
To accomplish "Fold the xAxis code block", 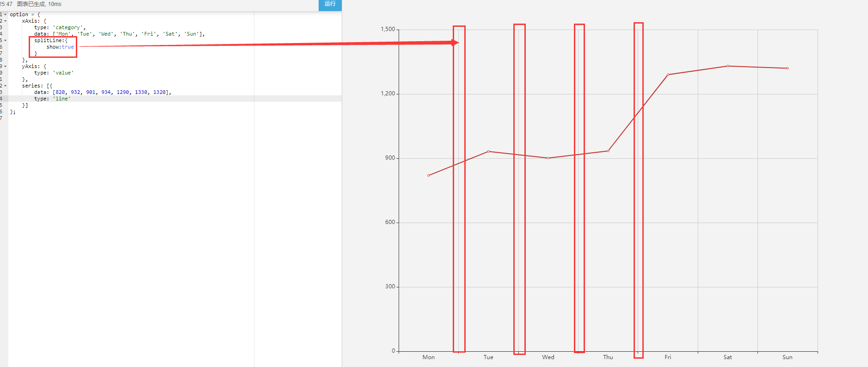I will coord(6,21).
